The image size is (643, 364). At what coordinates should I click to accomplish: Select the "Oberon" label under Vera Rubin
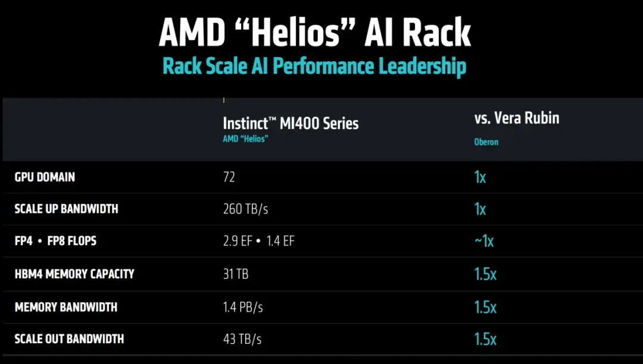(486, 142)
